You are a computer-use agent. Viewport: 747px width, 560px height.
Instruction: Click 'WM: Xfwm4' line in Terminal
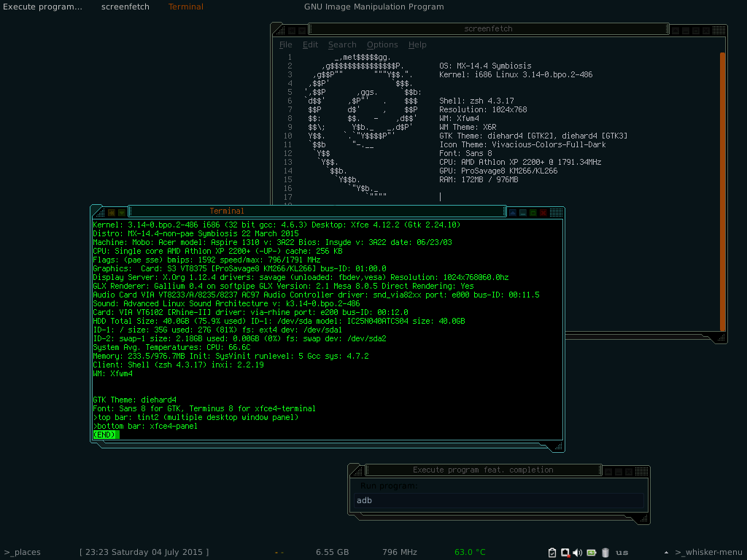pos(113,374)
